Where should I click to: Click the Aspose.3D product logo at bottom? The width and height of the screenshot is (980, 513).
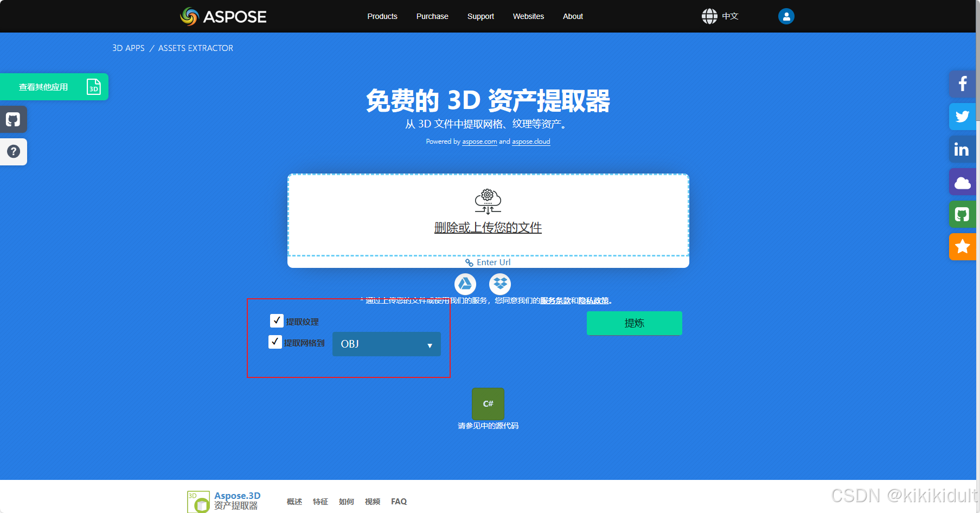coord(198,502)
